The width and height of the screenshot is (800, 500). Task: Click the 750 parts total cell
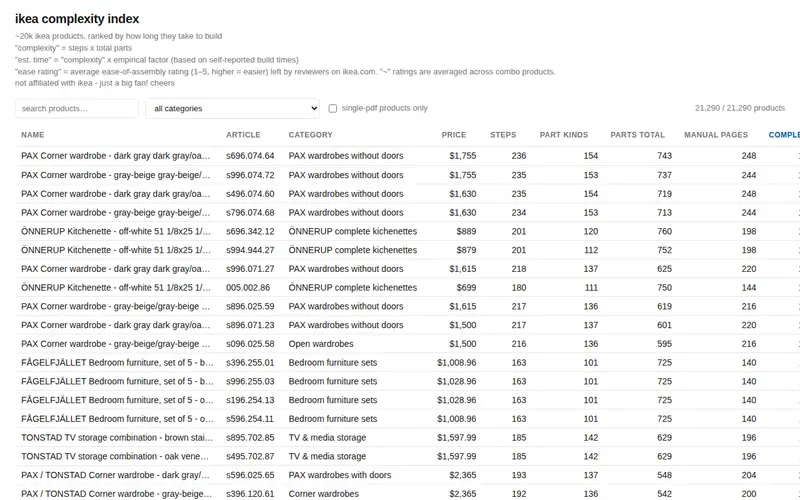(x=664, y=287)
